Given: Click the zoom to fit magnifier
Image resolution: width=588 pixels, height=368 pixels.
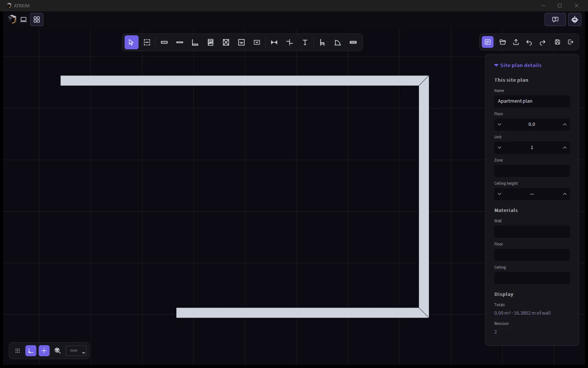Looking at the screenshot, I should click(x=58, y=351).
